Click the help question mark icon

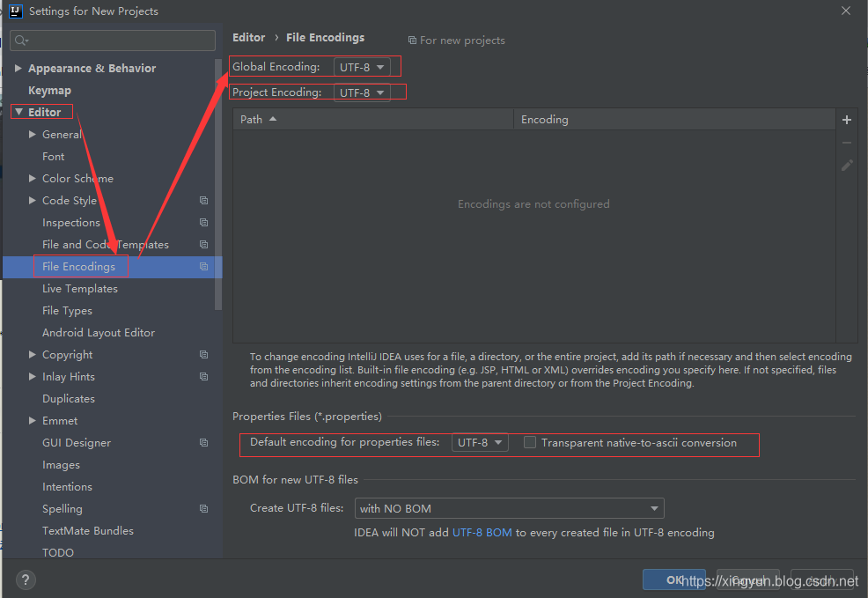[26, 580]
